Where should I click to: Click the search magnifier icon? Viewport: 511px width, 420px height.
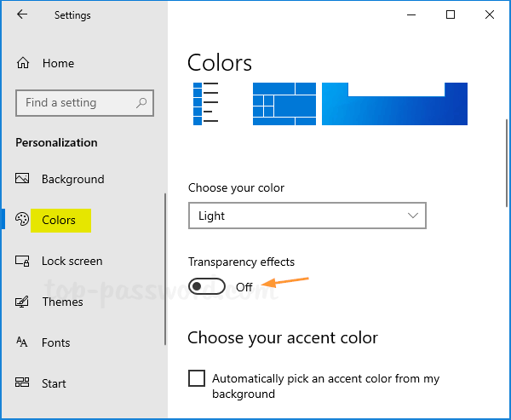point(141,103)
